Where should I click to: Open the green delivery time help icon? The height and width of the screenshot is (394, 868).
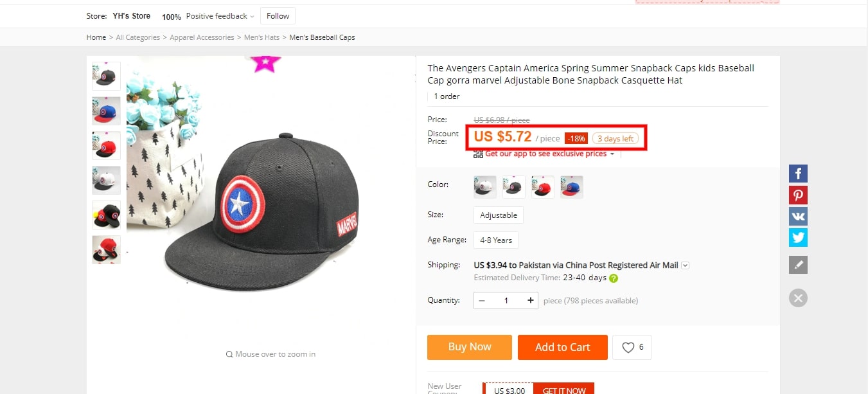614,278
